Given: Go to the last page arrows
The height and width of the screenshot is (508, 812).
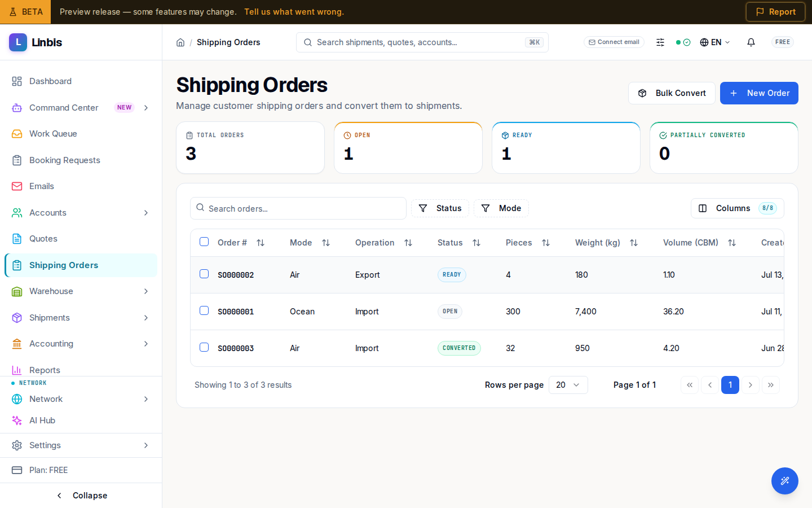Looking at the screenshot, I should pyautogui.click(x=771, y=385).
